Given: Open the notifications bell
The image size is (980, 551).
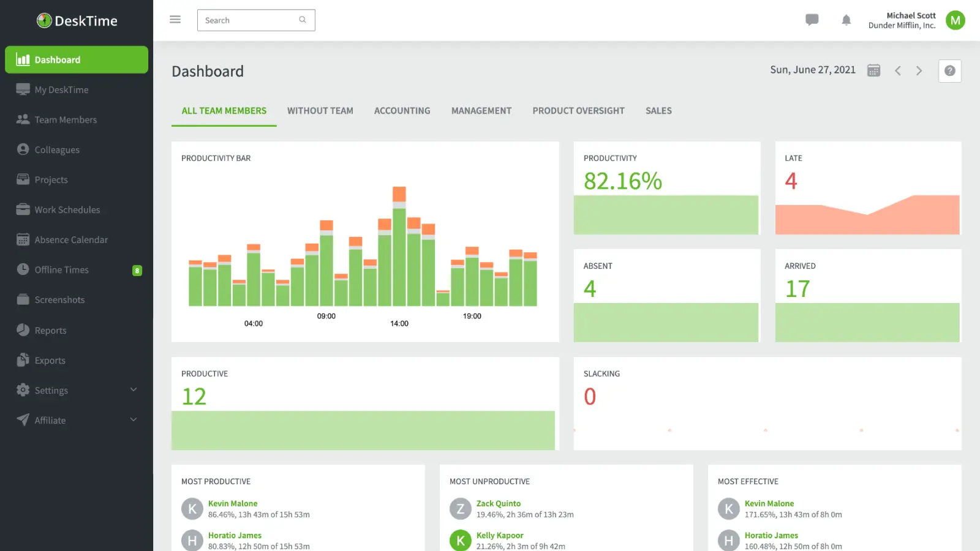Looking at the screenshot, I should (846, 20).
